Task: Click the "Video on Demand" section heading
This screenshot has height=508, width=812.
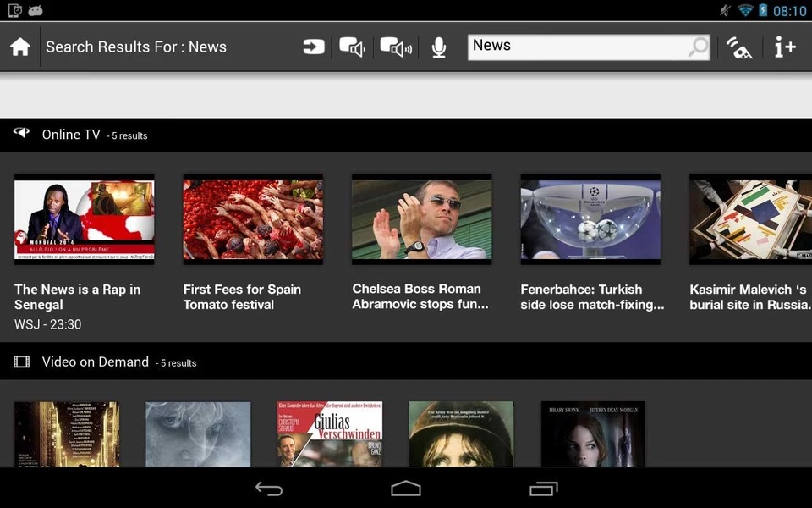Action: click(x=96, y=362)
